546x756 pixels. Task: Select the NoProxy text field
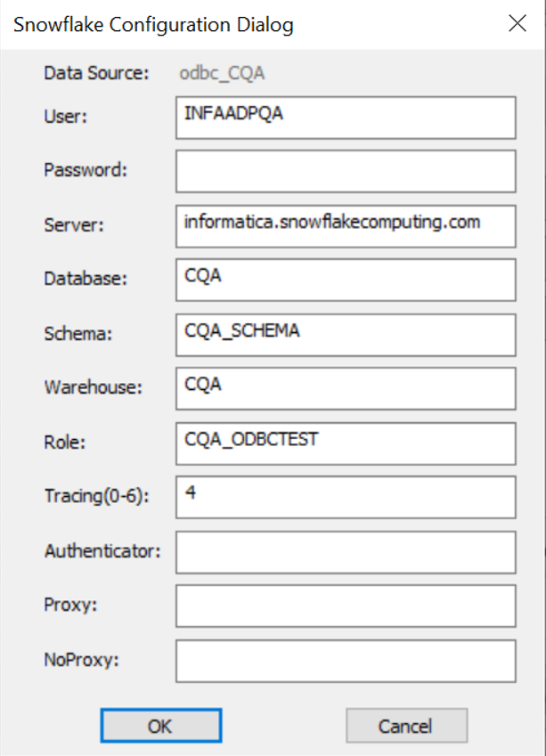tap(346, 661)
